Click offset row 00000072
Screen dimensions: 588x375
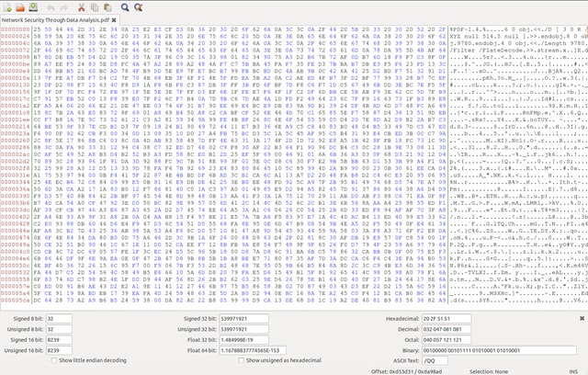coord(16,51)
